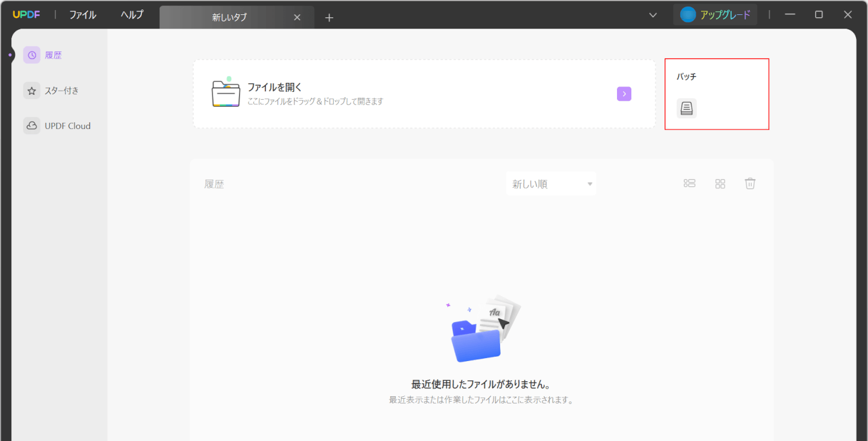Image resolution: width=868 pixels, height=441 pixels.
Task: Click the user avatar icon beside アップグレード
Action: click(688, 15)
